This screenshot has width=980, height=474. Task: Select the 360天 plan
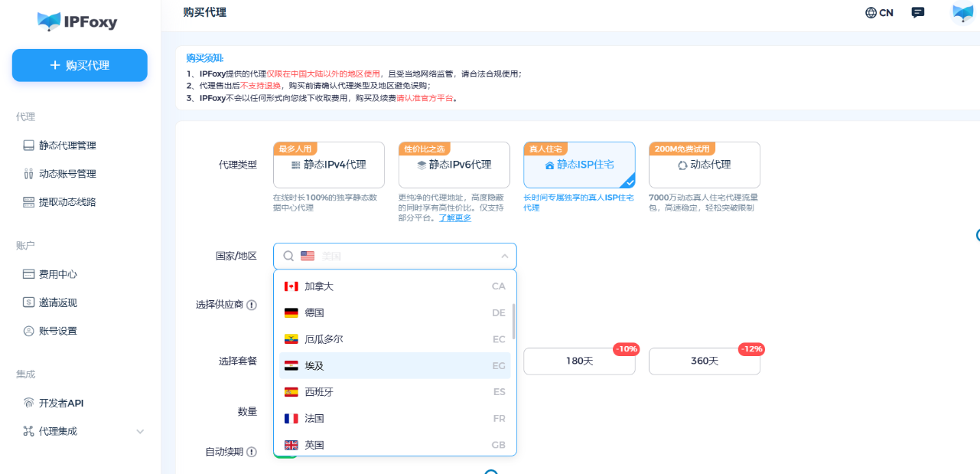[705, 361]
